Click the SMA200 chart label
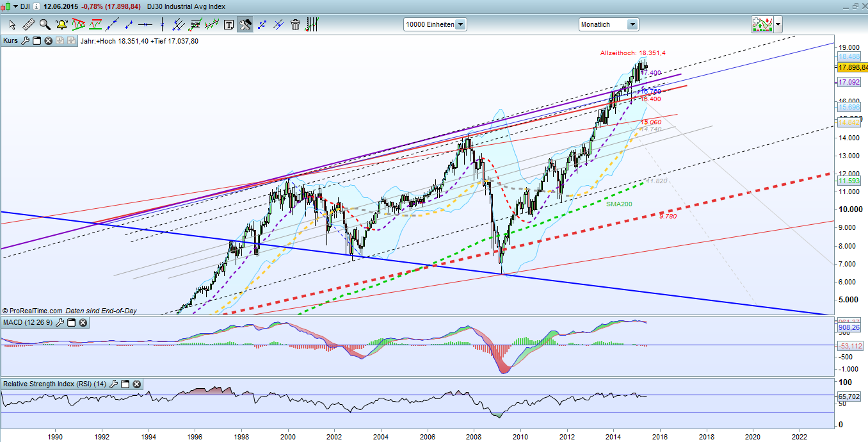The width and height of the screenshot is (868, 442). click(x=618, y=204)
